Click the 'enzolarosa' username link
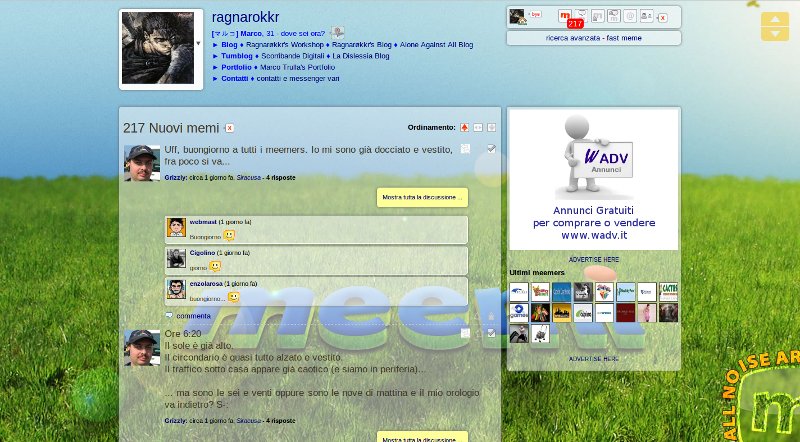The width and height of the screenshot is (800, 442). [x=206, y=283]
